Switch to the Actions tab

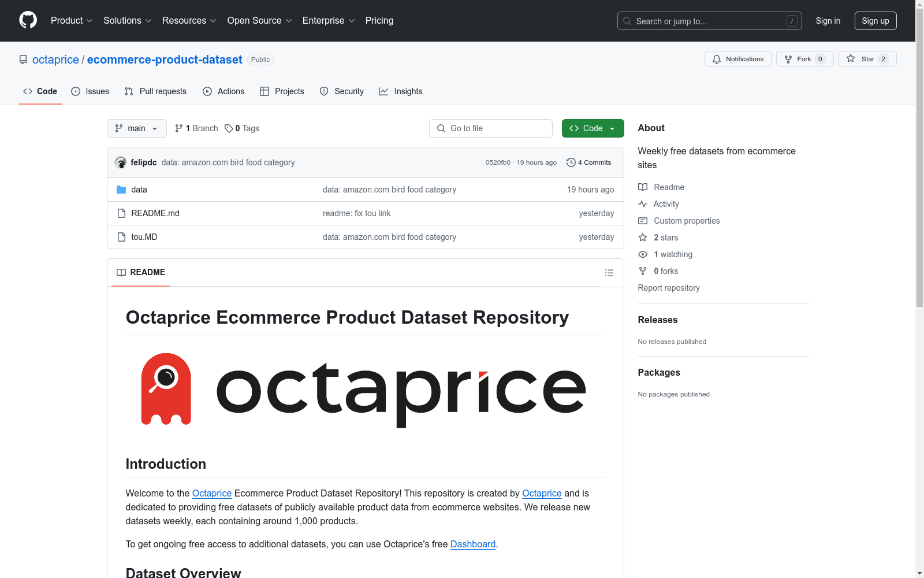[x=223, y=91]
